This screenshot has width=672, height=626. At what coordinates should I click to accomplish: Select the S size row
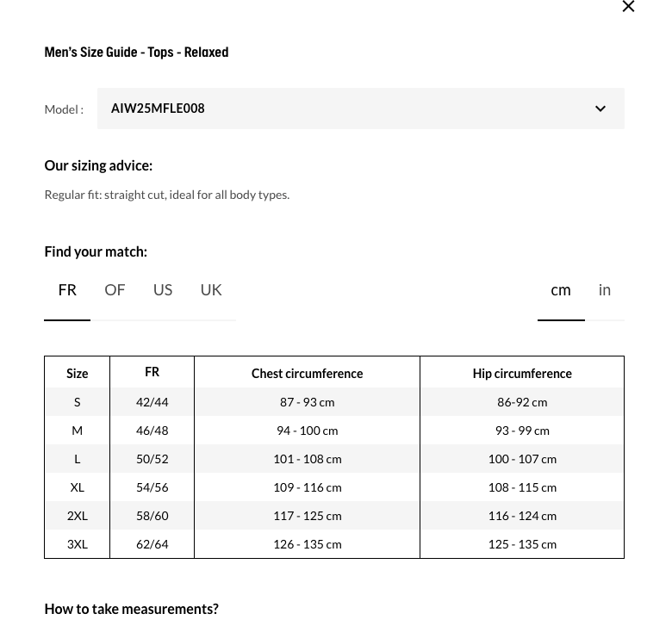coord(77,402)
